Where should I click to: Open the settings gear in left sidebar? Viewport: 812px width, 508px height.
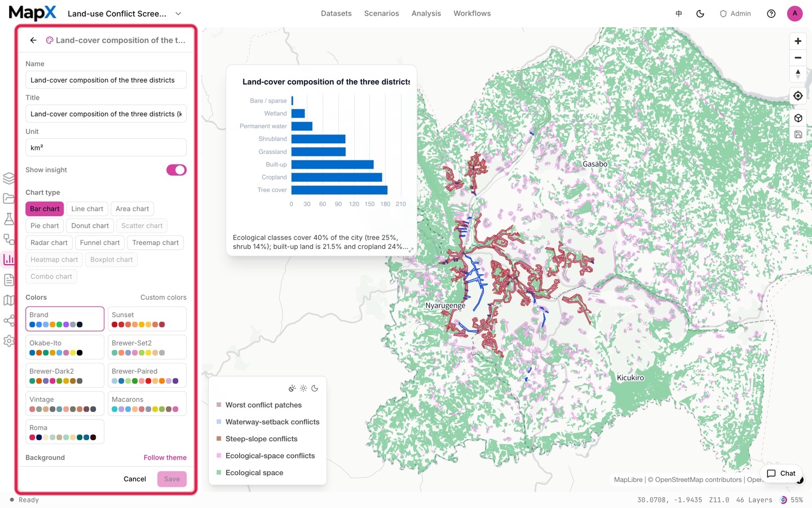pyautogui.click(x=8, y=341)
